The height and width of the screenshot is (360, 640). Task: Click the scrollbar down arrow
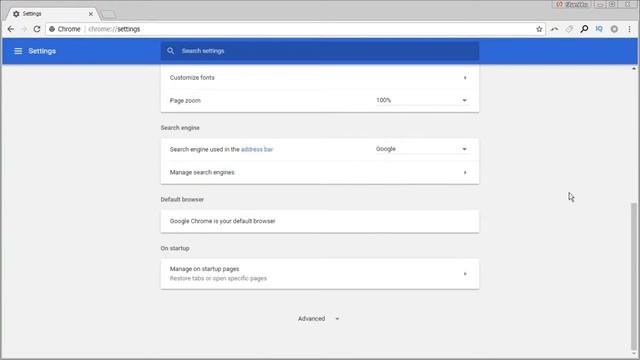click(x=633, y=354)
